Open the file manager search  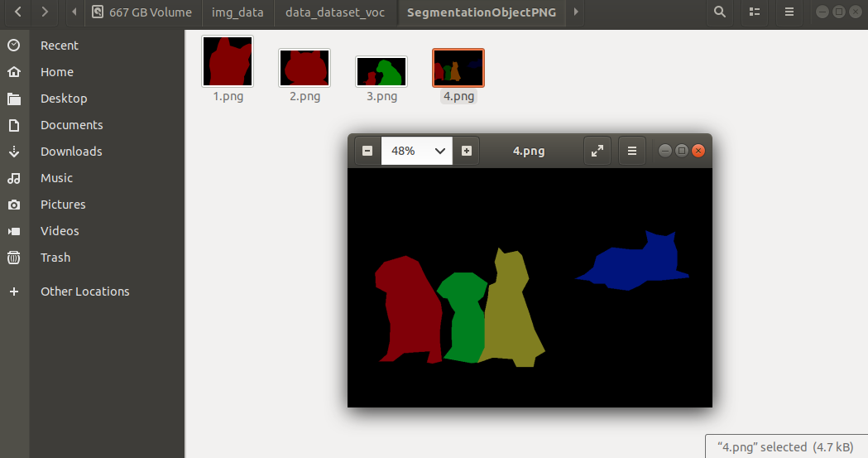tap(720, 12)
